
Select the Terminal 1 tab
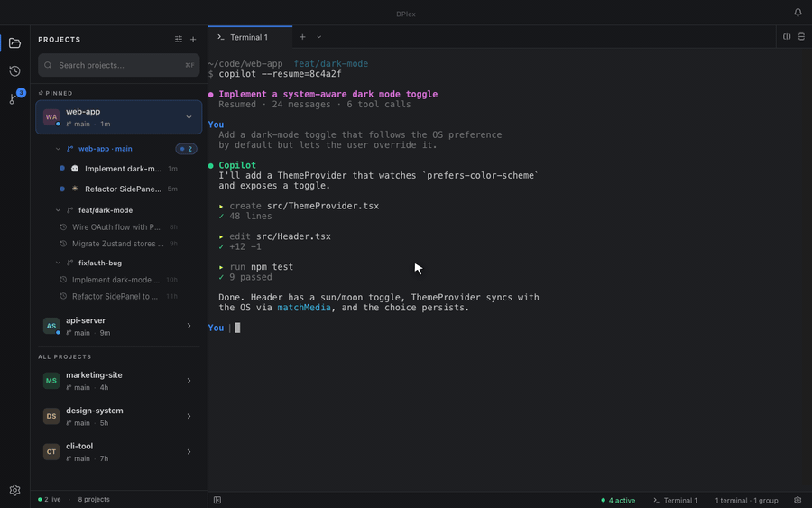click(x=250, y=37)
